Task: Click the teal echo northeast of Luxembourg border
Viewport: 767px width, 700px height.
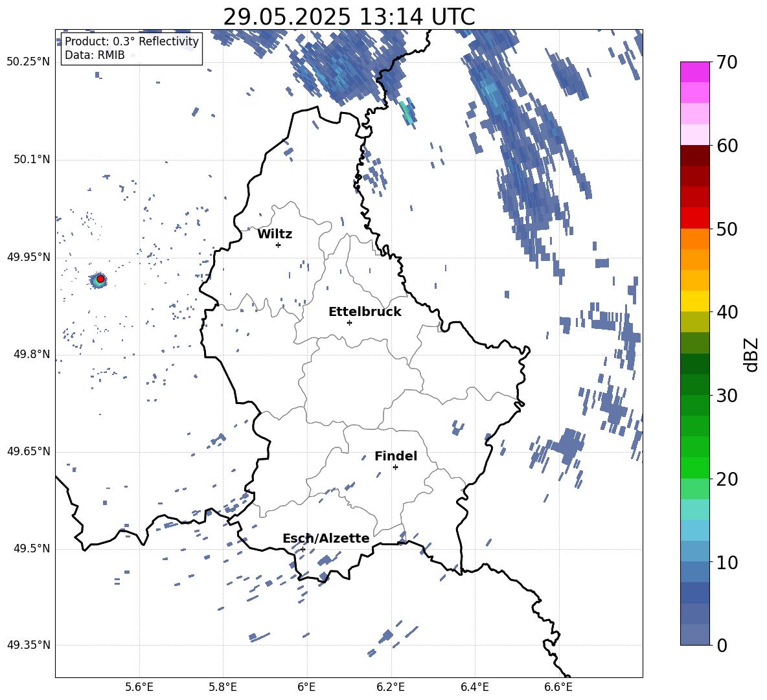Action: point(406,111)
